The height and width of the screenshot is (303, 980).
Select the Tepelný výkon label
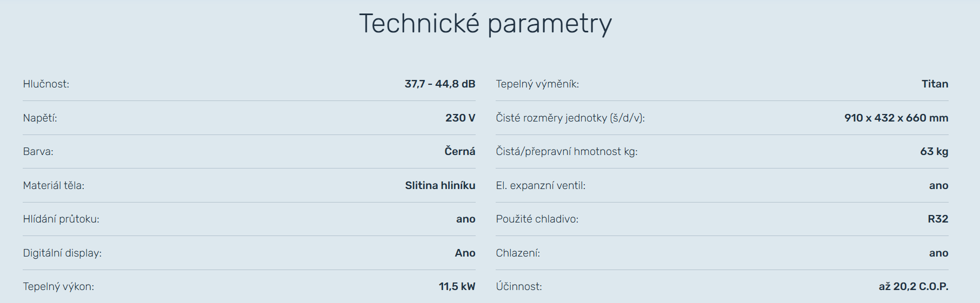(58, 287)
